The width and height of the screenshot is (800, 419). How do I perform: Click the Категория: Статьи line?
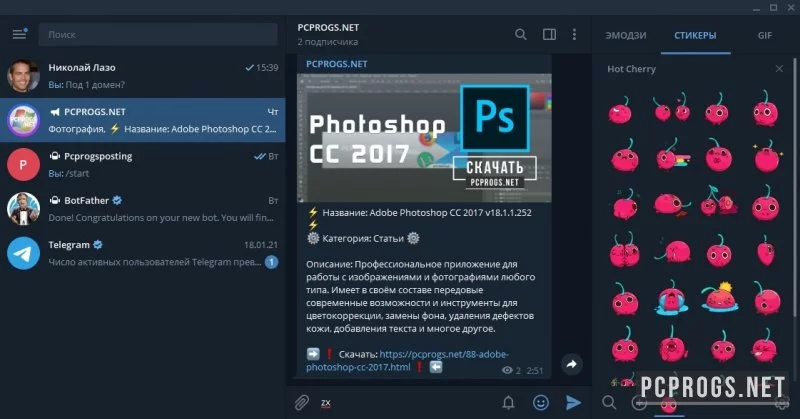pyautogui.click(x=363, y=238)
